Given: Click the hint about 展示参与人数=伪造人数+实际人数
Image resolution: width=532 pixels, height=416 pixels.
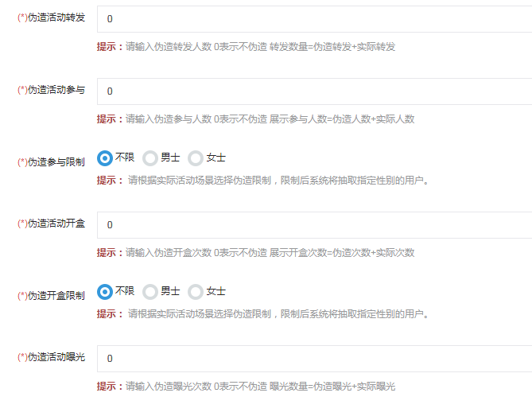Looking at the screenshot, I should point(255,119).
